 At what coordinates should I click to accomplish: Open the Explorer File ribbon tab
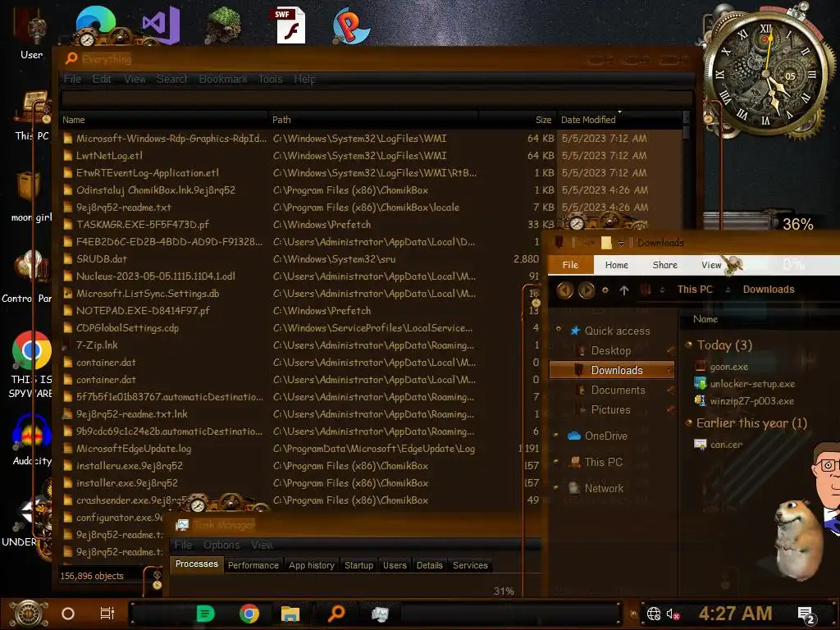tap(571, 265)
